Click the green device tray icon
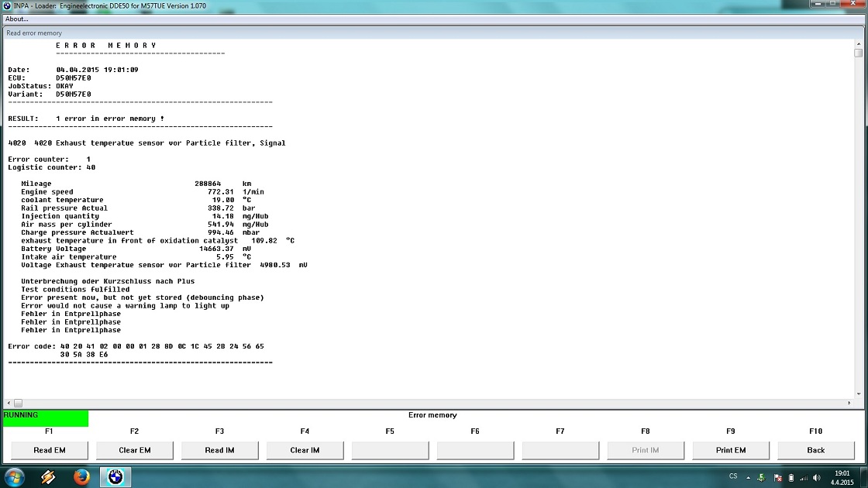 tap(762, 477)
